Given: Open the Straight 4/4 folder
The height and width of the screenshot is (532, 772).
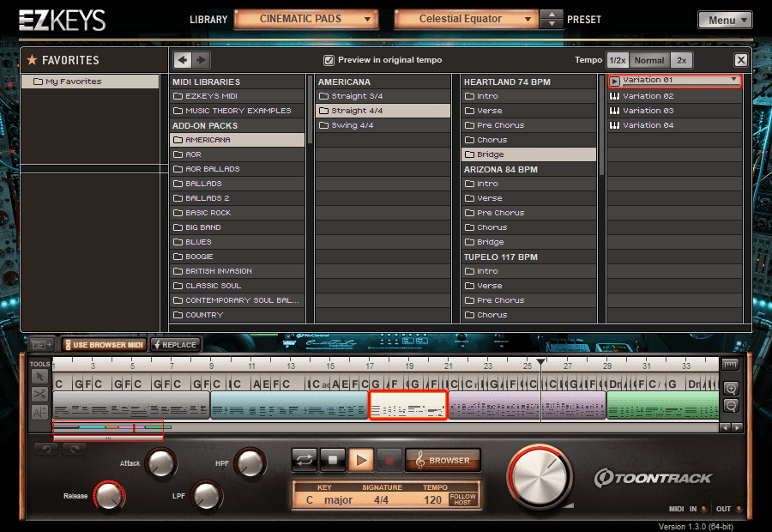Looking at the screenshot, I should point(383,111).
